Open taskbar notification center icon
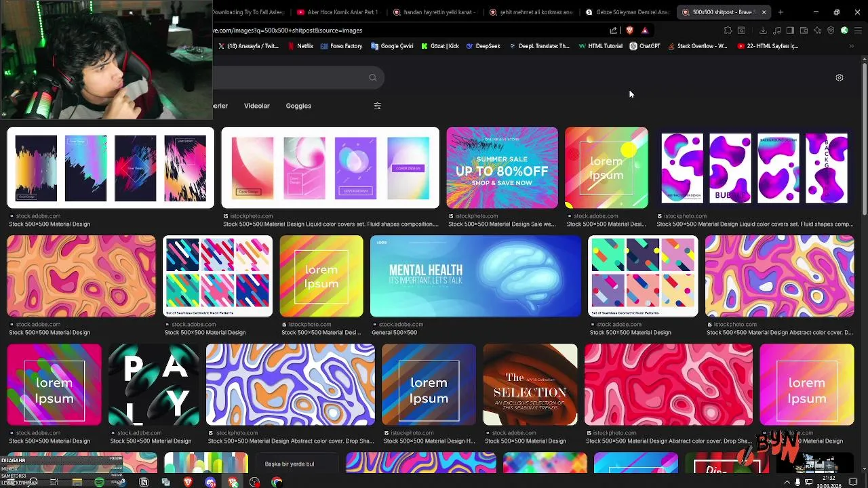The width and height of the screenshot is (868, 488). [x=854, y=482]
